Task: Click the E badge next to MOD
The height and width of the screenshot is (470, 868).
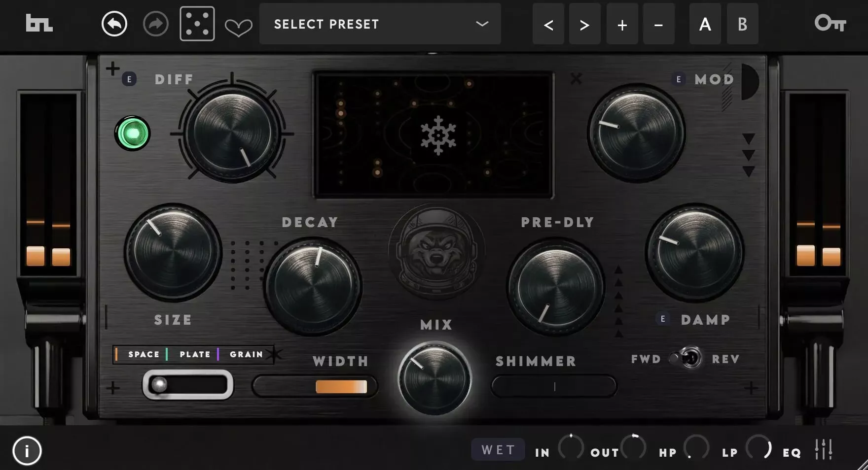Action: 678,79
